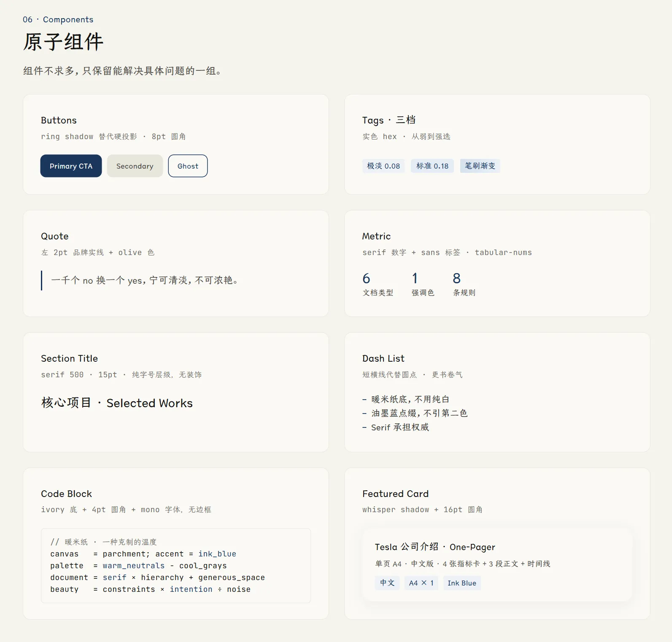This screenshot has height=642, width=672.
Task: Click the subtitle 组件不求多，只保留能解决具体问题的一组。
Action: (x=122, y=71)
